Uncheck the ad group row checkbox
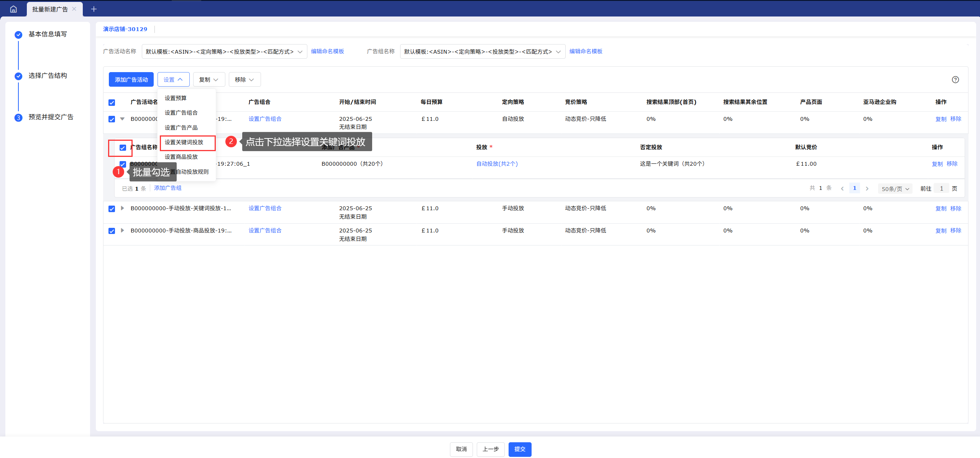 123,164
